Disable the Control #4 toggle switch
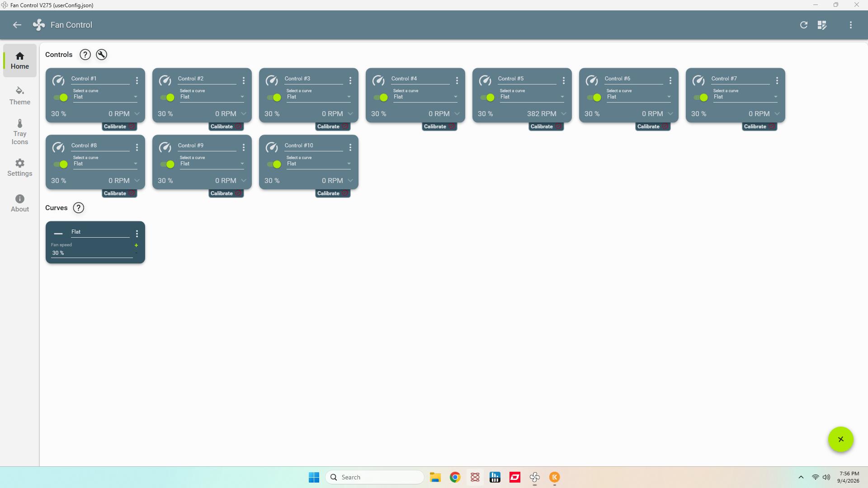Viewport: 868px width, 488px height. pyautogui.click(x=381, y=97)
